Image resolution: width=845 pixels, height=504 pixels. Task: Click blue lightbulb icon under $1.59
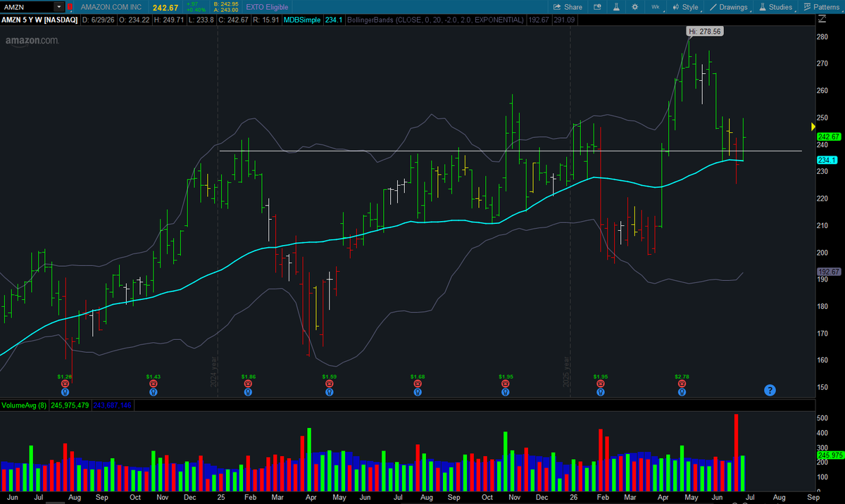[x=329, y=393]
